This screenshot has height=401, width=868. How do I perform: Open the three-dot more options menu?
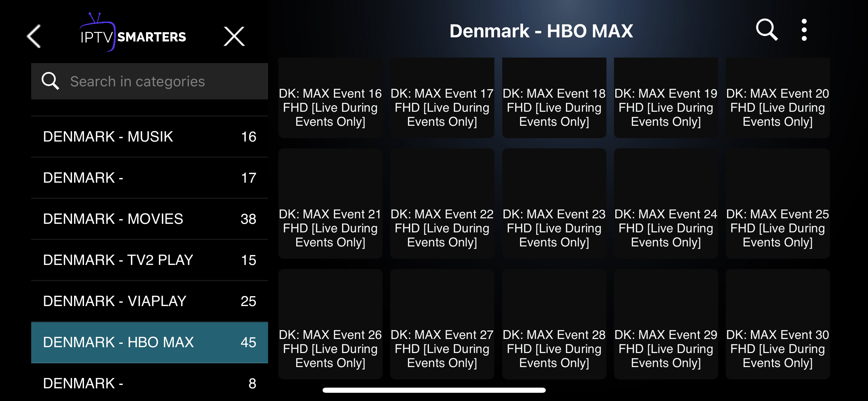804,30
